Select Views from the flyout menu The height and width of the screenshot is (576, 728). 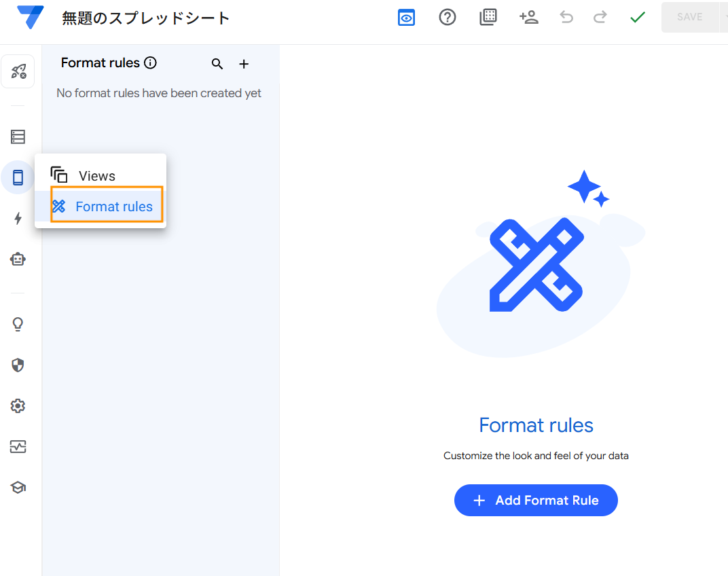[96, 176]
